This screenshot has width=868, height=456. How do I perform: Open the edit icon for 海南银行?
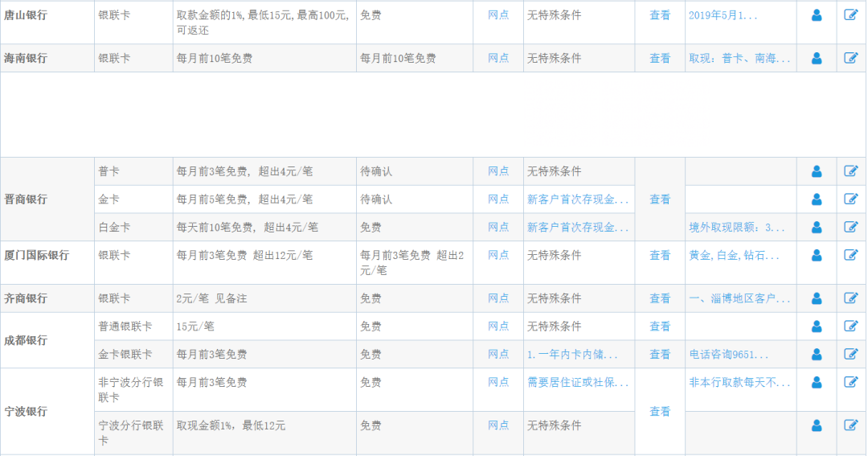851,58
